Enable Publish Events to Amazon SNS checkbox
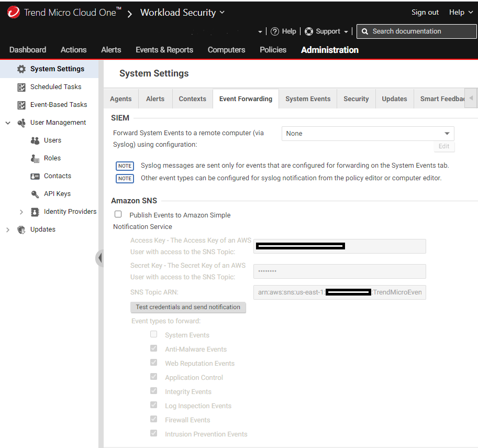 (x=118, y=214)
